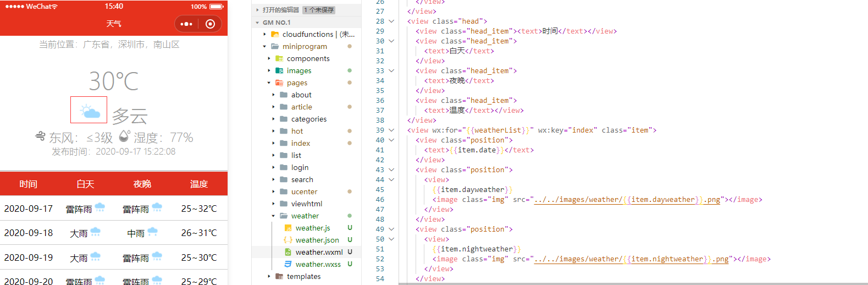This screenshot has height=285, width=868.
Task: Click the weather folder icon
Action: [x=284, y=216]
